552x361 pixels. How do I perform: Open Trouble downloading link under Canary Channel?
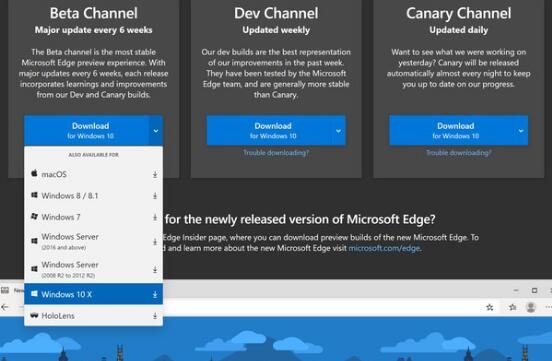coord(458,153)
